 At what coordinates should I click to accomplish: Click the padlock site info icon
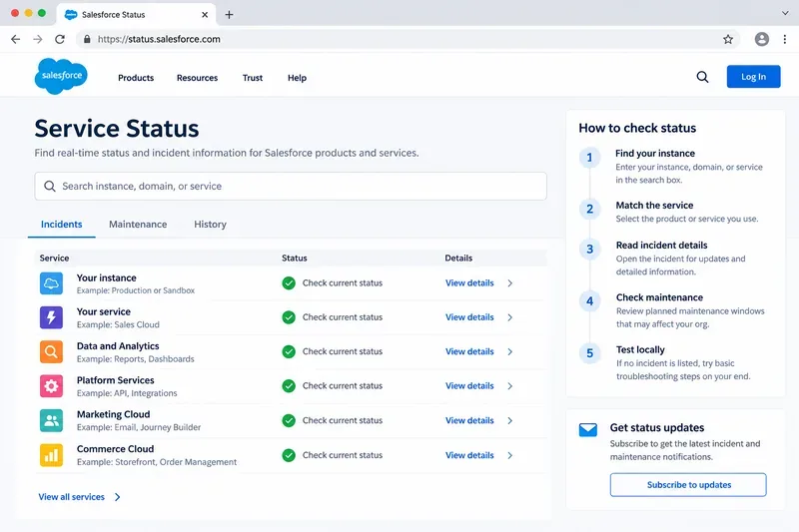(87, 39)
